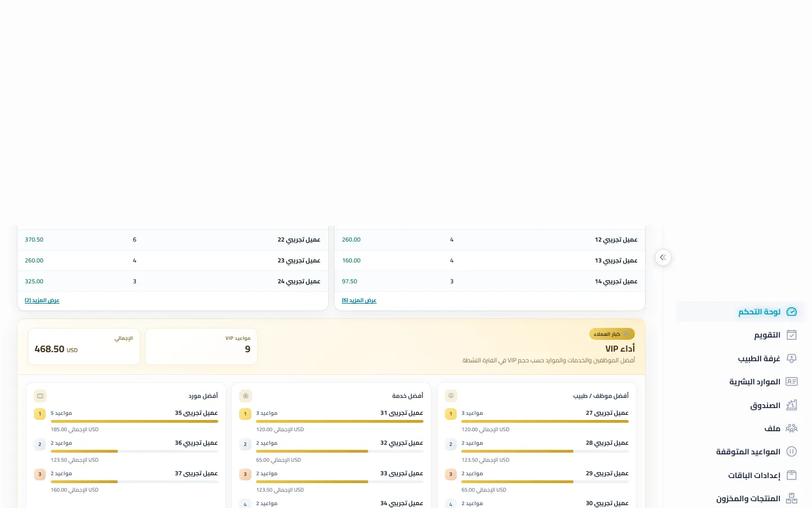Click the icon in the أفضل موظف / طبيب card
Screen dimensions: 812x508
click(451, 396)
